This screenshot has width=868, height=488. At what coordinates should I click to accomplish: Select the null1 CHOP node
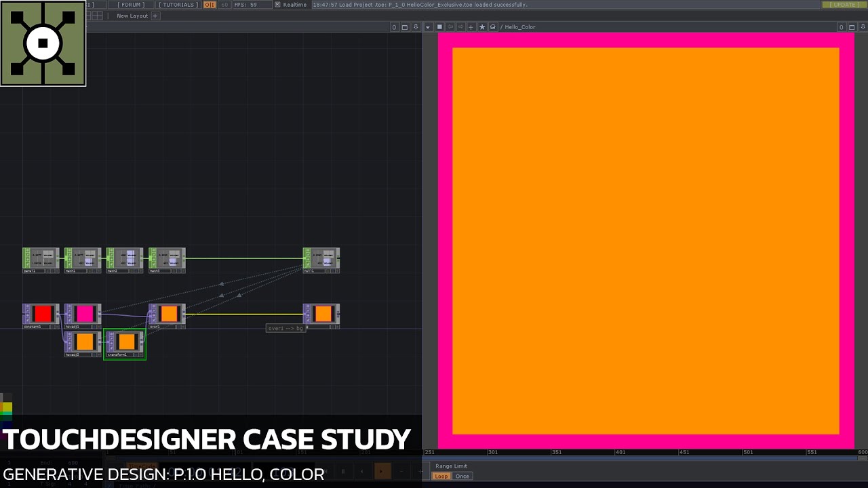click(321, 260)
